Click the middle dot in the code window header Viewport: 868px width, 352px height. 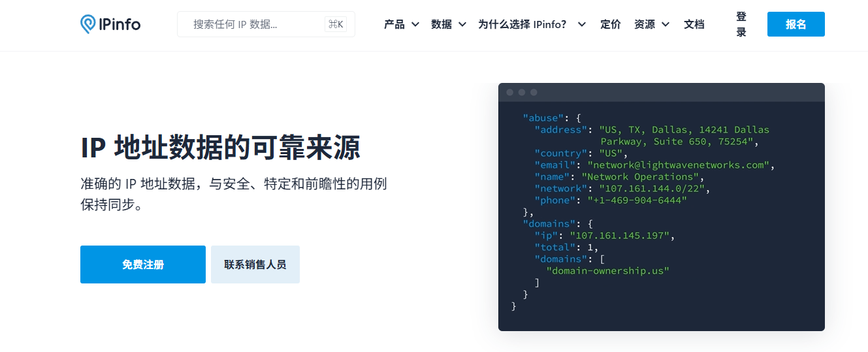click(x=522, y=92)
